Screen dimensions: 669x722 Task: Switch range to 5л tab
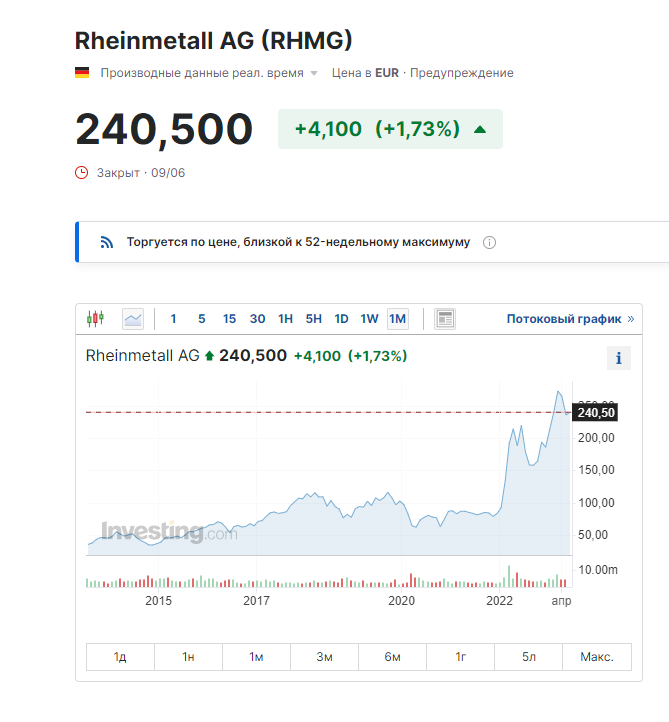click(x=529, y=657)
